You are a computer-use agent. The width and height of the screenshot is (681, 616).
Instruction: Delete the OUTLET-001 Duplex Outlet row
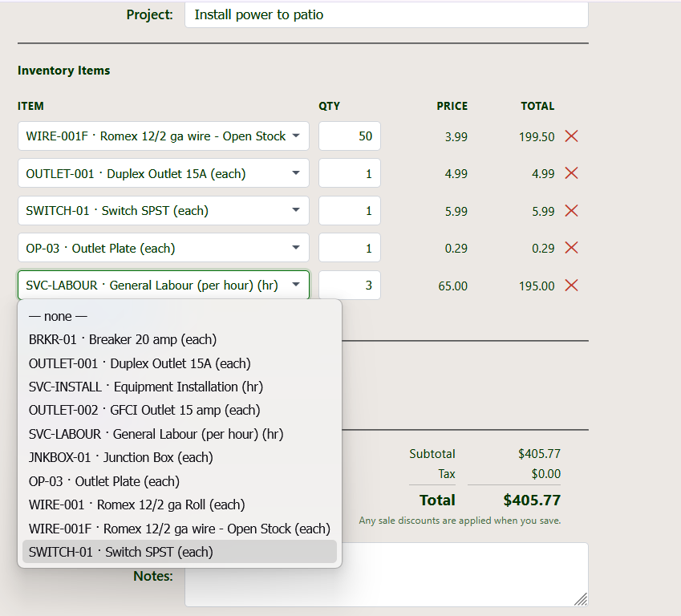tap(571, 173)
